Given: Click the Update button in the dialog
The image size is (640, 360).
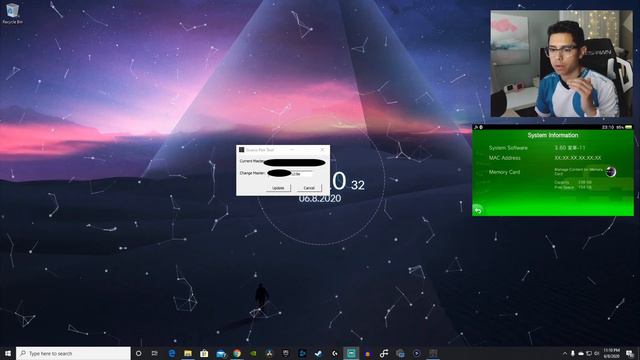Looking at the screenshot, I should [x=278, y=188].
